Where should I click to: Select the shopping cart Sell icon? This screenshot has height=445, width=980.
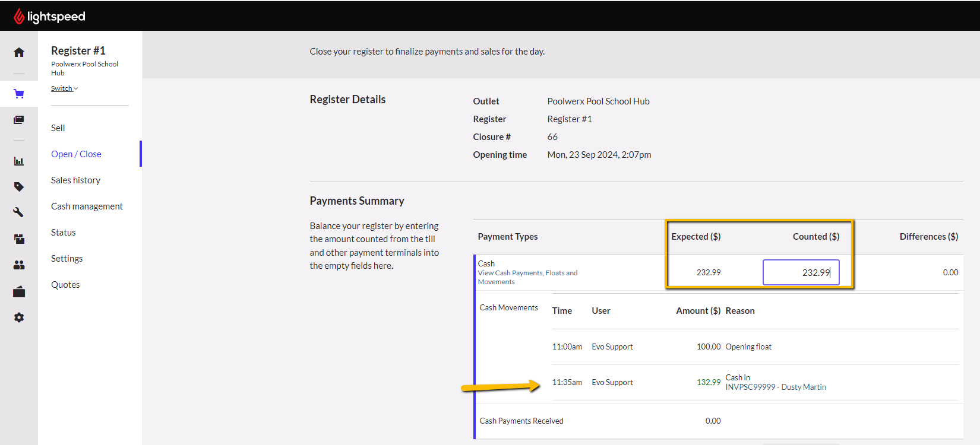click(19, 94)
